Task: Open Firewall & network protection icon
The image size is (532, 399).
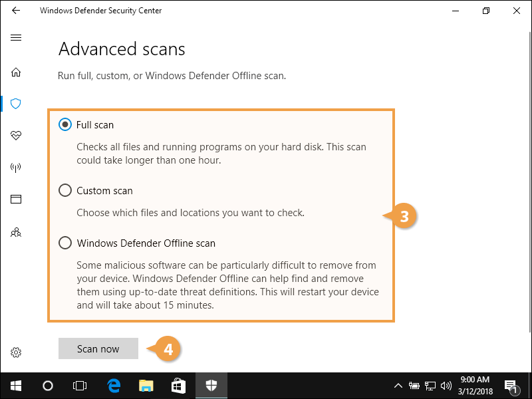Action: tap(16, 168)
